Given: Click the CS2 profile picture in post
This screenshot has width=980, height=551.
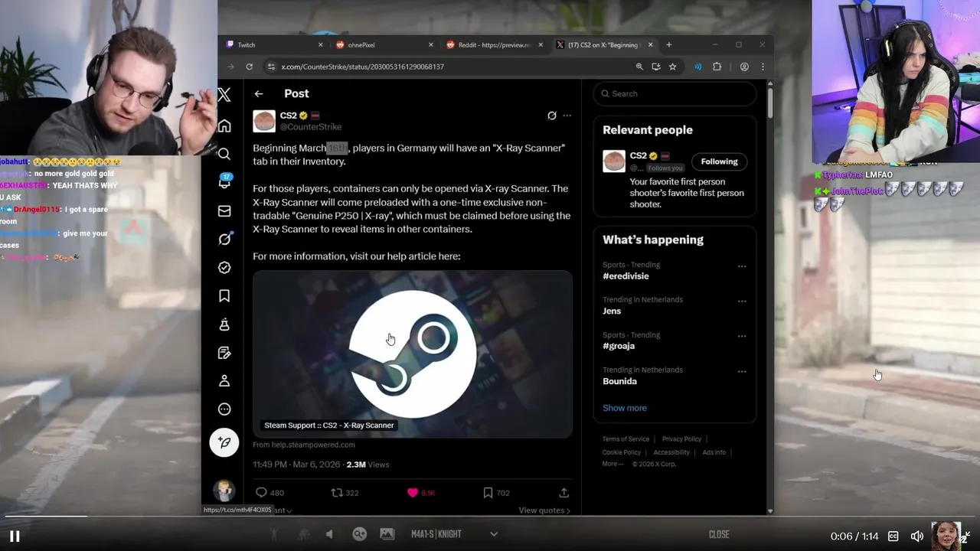Looking at the screenshot, I should tap(264, 121).
